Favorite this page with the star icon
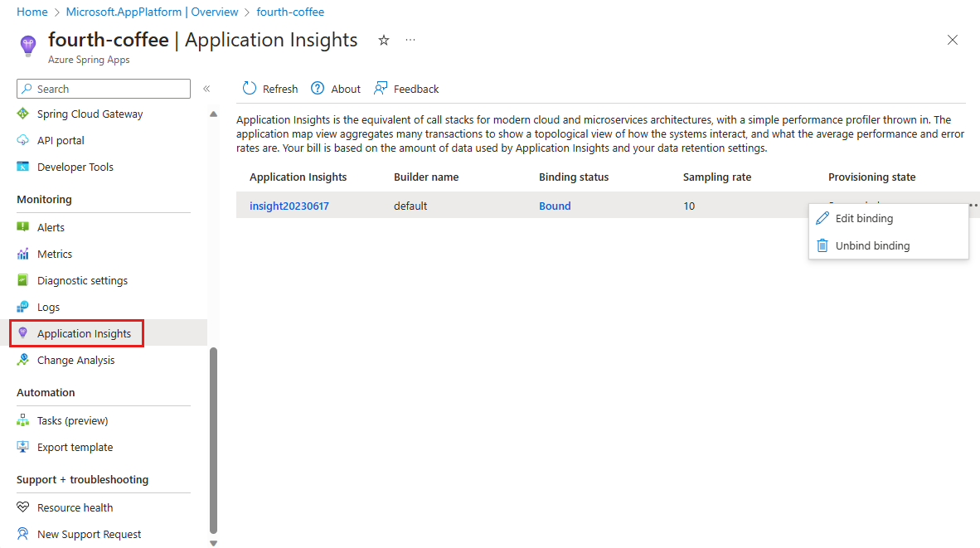This screenshot has width=980, height=548. tap(384, 41)
